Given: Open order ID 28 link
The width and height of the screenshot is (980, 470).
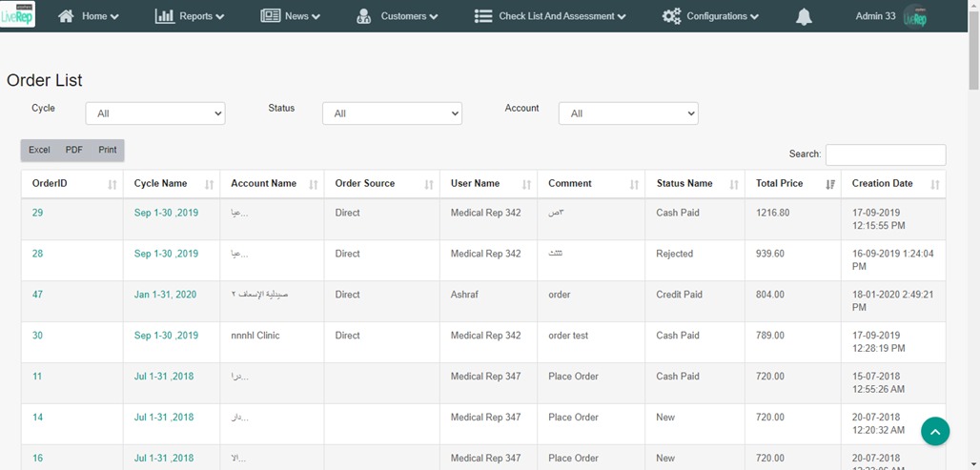Looking at the screenshot, I should point(37,254).
